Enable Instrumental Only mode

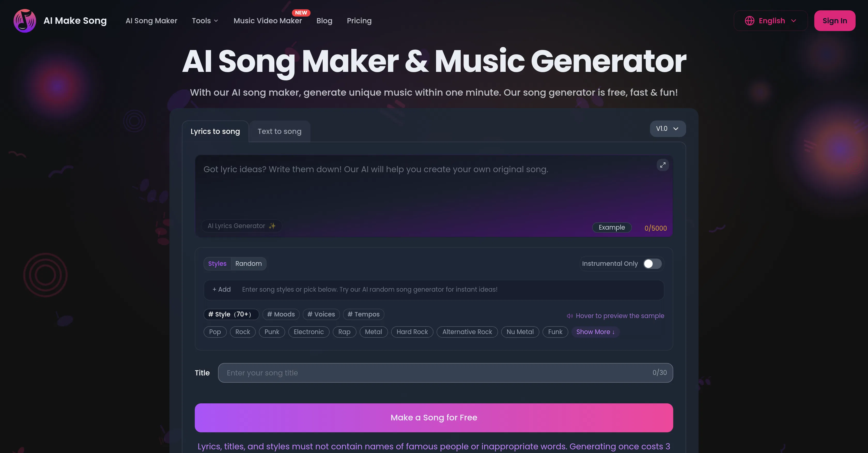point(651,264)
